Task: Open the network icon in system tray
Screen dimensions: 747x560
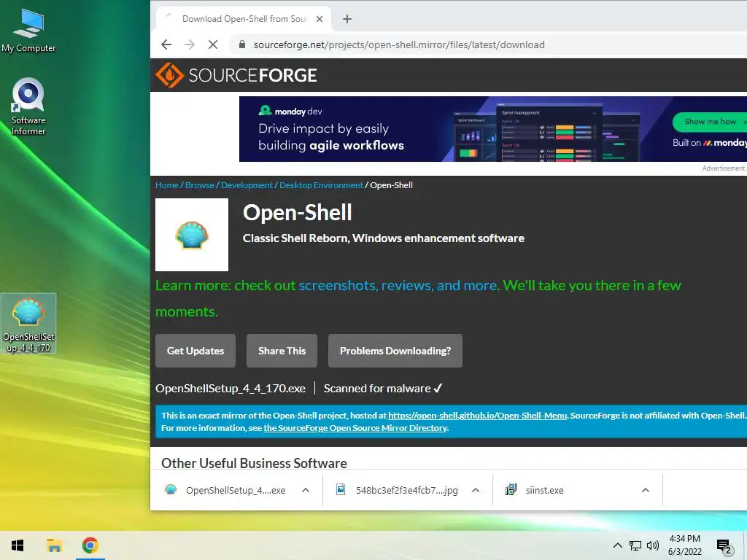Action: [x=635, y=545]
